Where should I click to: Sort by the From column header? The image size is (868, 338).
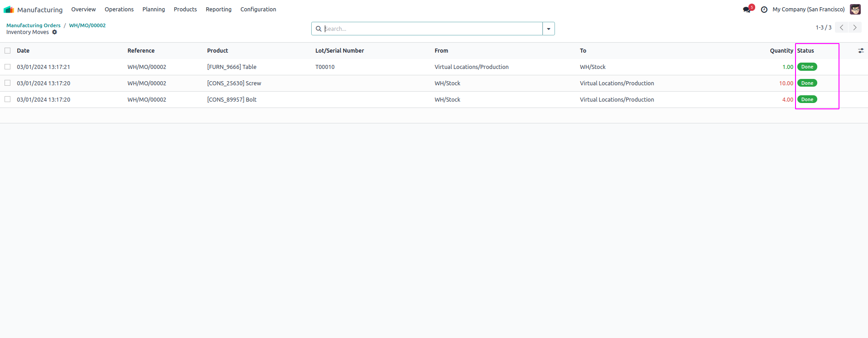pos(441,51)
